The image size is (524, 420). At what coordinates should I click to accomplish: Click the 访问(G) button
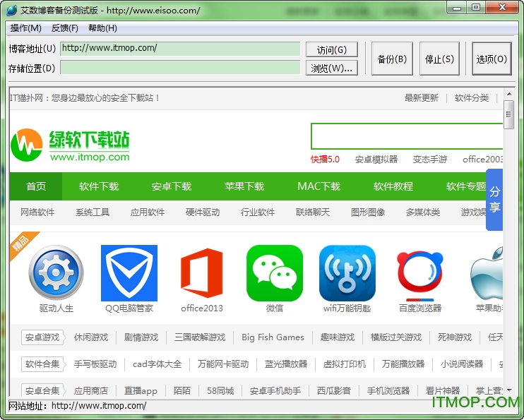(x=331, y=49)
